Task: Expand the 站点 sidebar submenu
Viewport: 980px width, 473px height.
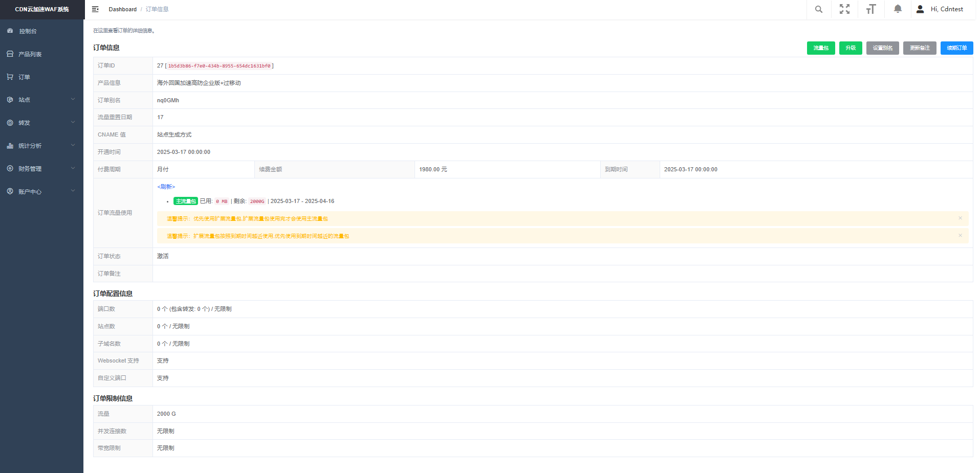Action: click(x=41, y=100)
